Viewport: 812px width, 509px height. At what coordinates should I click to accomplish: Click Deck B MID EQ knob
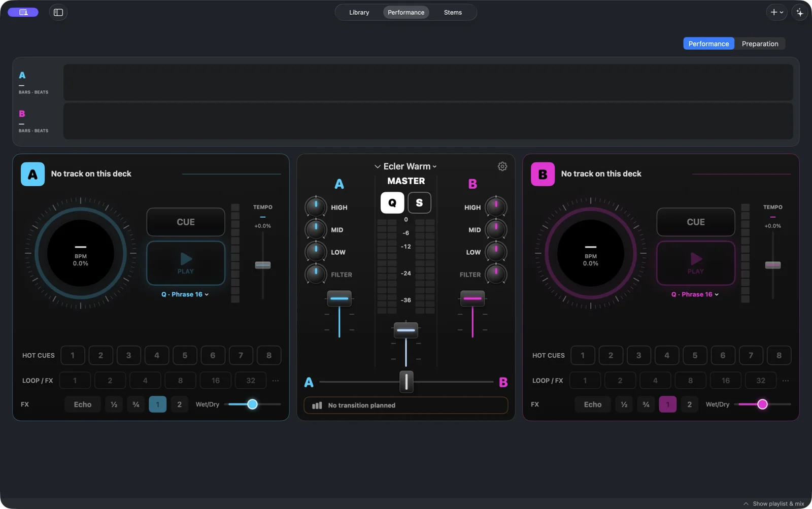496,229
